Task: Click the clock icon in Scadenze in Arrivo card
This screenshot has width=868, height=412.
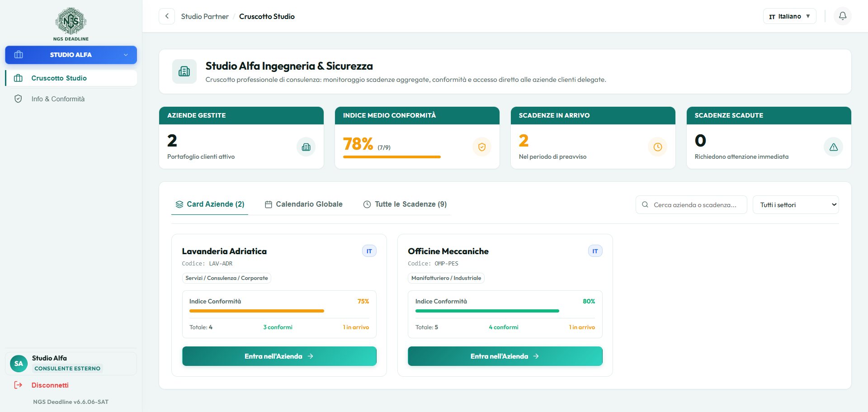Action: pyautogui.click(x=658, y=147)
